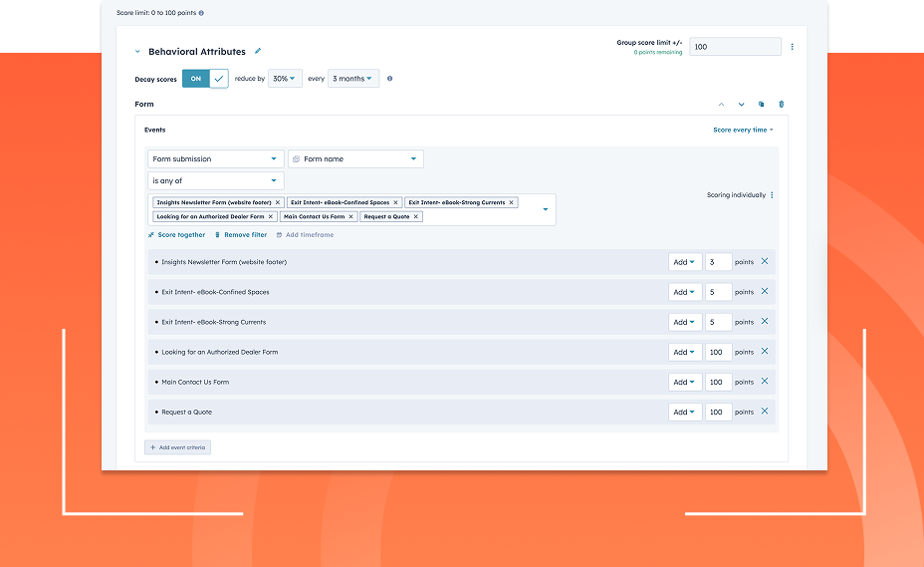
Task: Open the is any of operator dropdown
Action: point(216,180)
